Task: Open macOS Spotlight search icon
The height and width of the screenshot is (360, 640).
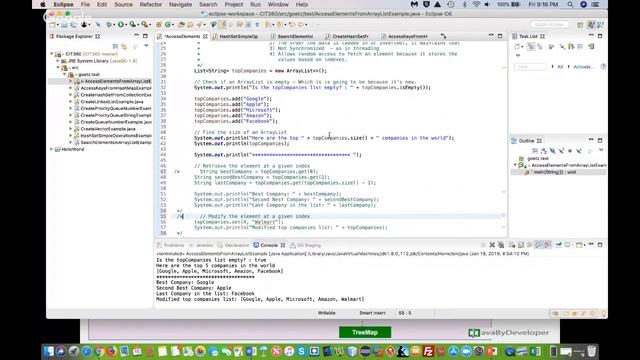Action: [x=570, y=4]
